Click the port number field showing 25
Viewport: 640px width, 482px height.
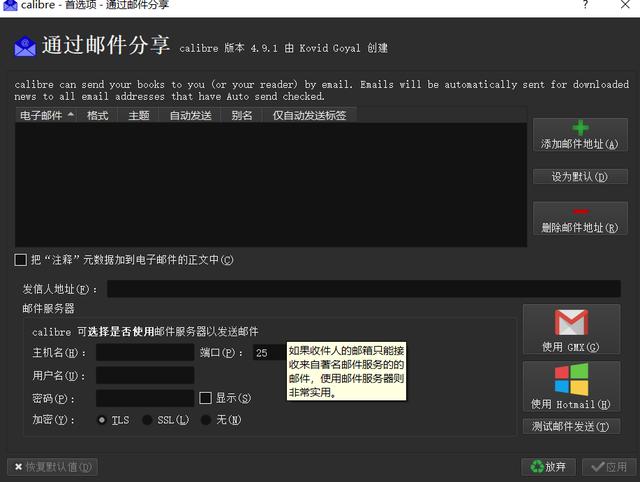pyautogui.click(x=269, y=353)
